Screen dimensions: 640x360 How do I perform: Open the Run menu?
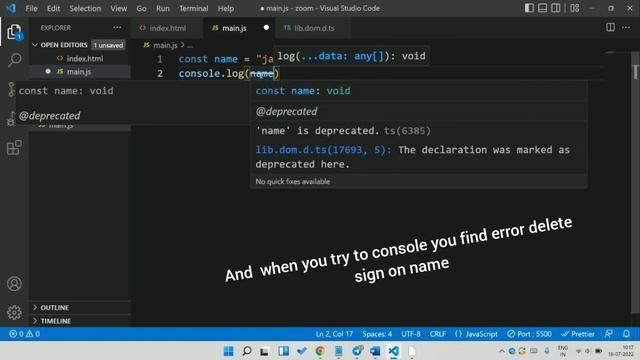[162, 8]
